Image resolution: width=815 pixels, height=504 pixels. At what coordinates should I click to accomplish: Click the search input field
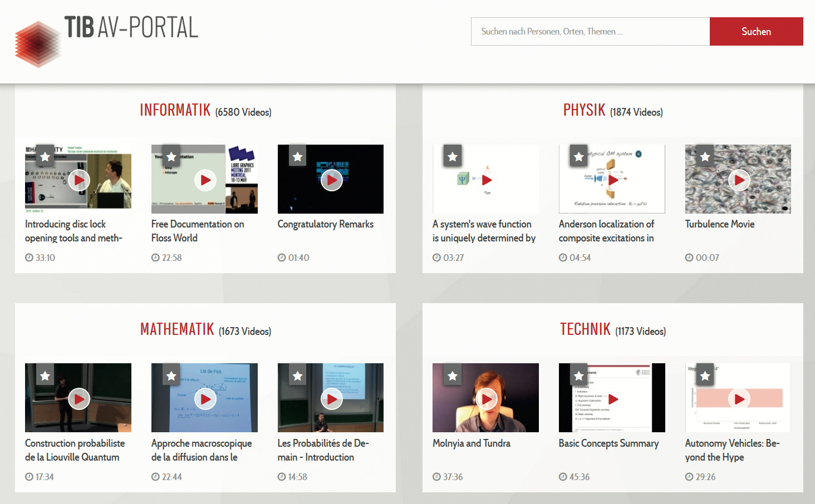(x=590, y=32)
